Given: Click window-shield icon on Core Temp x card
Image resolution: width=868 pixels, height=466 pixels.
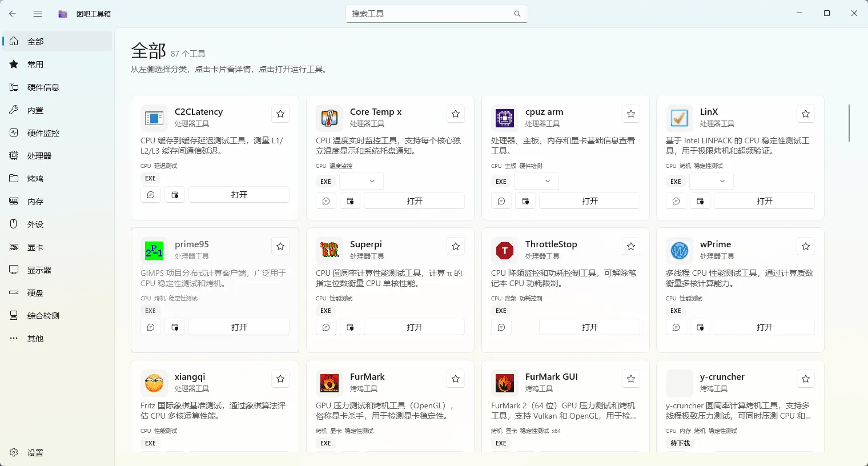Looking at the screenshot, I should [x=350, y=201].
